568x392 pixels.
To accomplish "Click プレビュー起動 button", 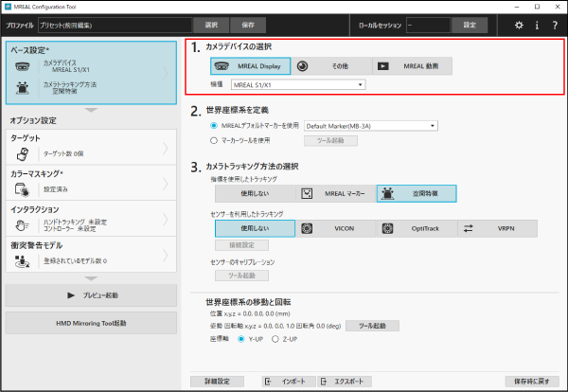I will [x=91, y=295].
